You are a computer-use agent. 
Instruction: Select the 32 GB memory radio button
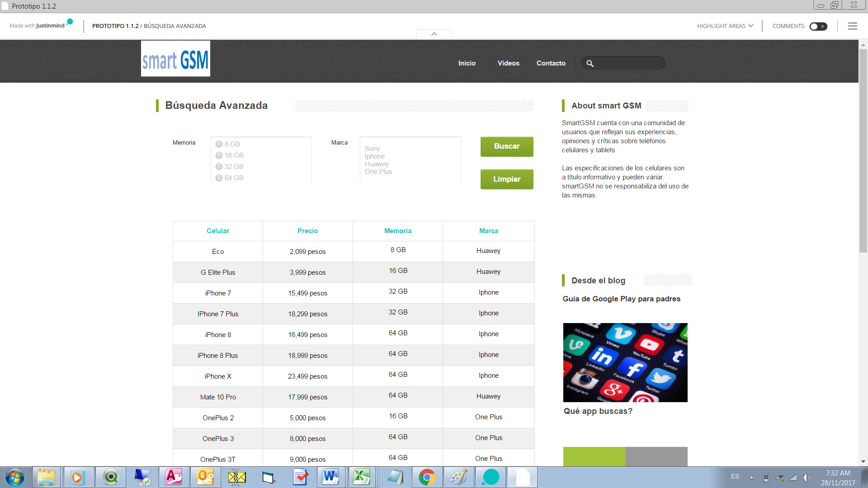click(219, 167)
